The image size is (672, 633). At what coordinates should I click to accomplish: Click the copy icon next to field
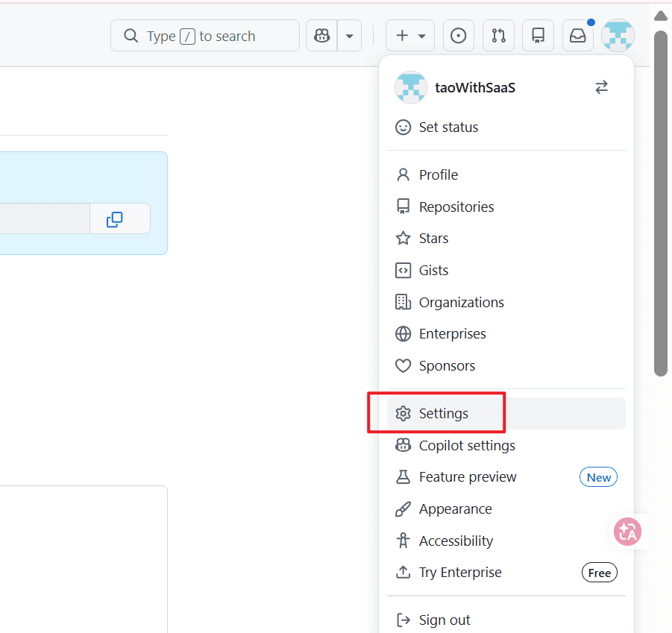pos(115,219)
